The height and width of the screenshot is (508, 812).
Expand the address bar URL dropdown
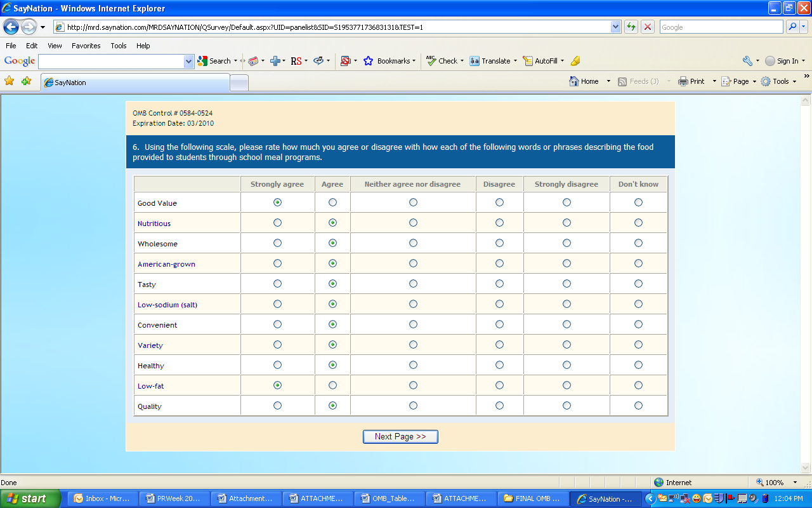[615, 27]
